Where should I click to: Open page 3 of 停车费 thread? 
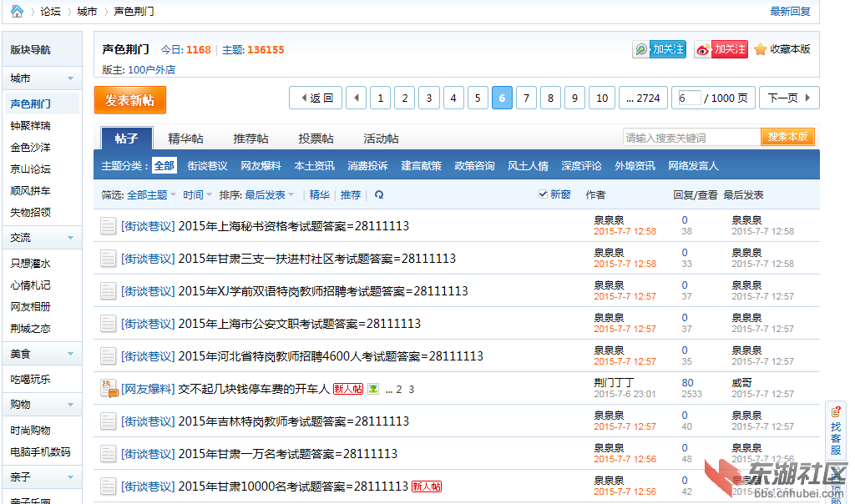point(411,390)
